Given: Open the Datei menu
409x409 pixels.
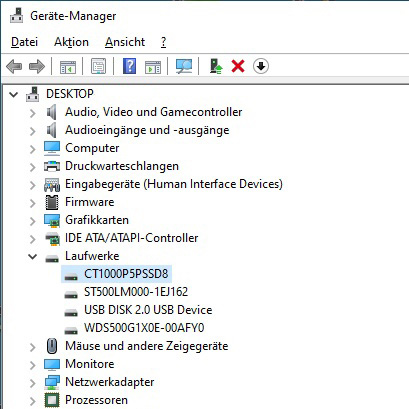Looking at the screenshot, I should click(24, 42).
